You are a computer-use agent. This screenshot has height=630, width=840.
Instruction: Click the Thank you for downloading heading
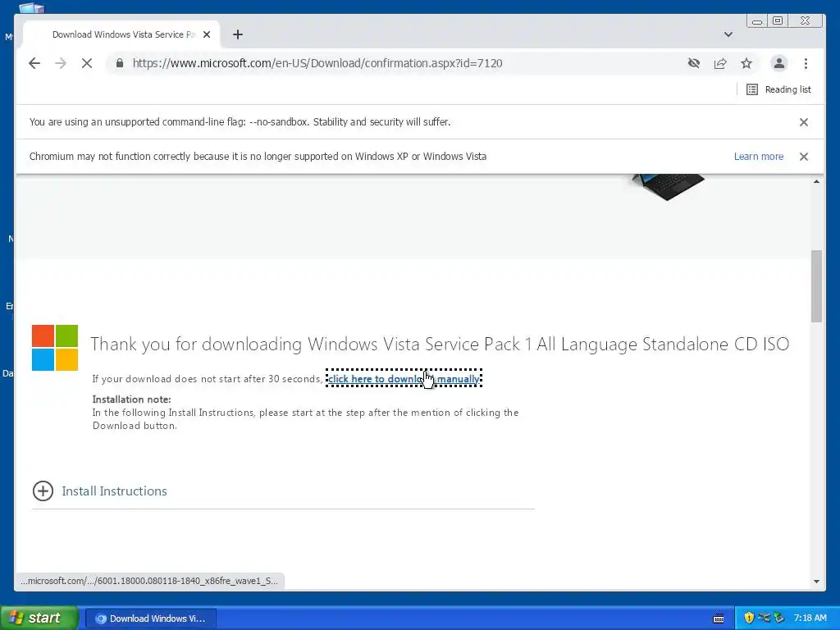[x=440, y=344]
